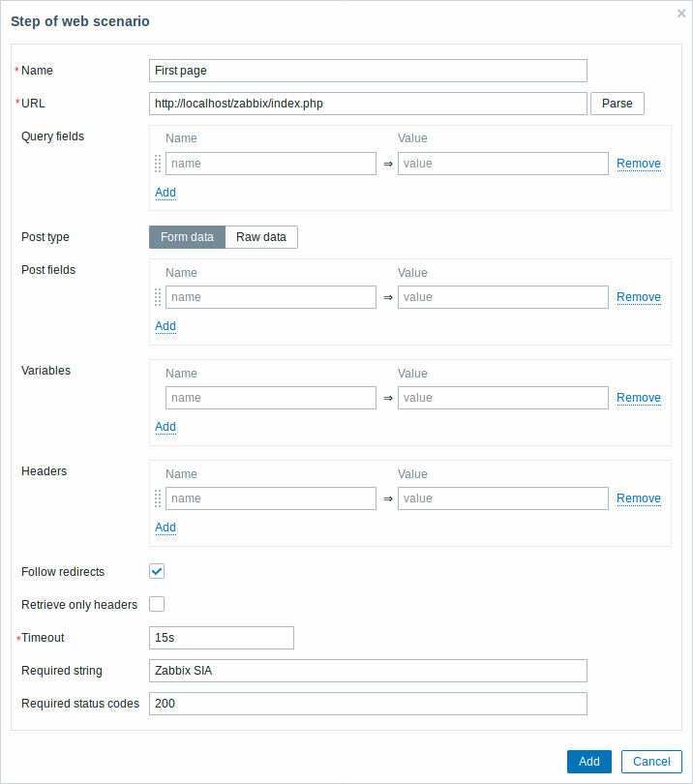
Task: Click the drag handle in Query fields row
Action: 158,164
